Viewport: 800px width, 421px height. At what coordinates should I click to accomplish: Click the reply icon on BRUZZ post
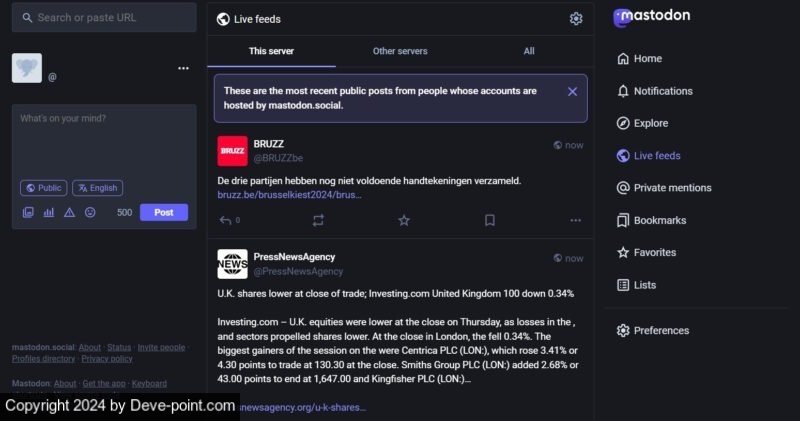click(x=226, y=220)
